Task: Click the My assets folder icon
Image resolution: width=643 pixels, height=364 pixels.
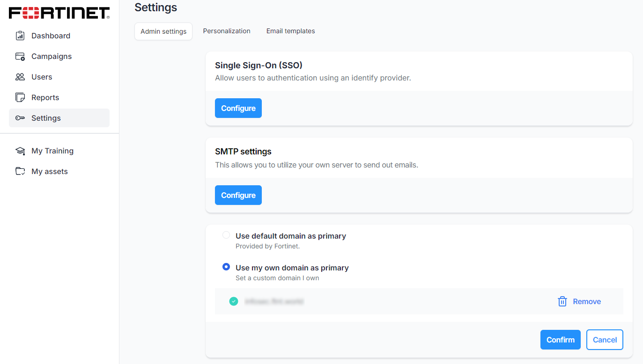Action: tap(20, 171)
